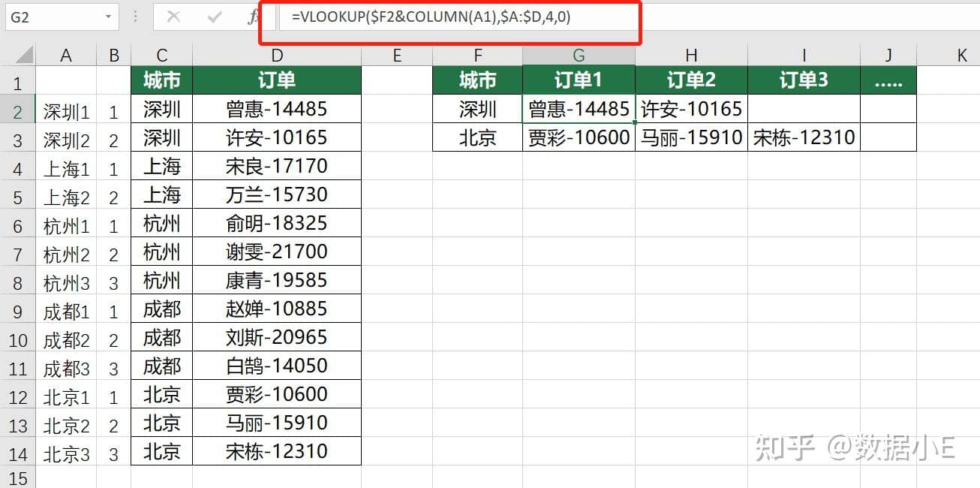The width and height of the screenshot is (980, 488).
Task: Select cell 北京 in column F
Action: point(478,137)
